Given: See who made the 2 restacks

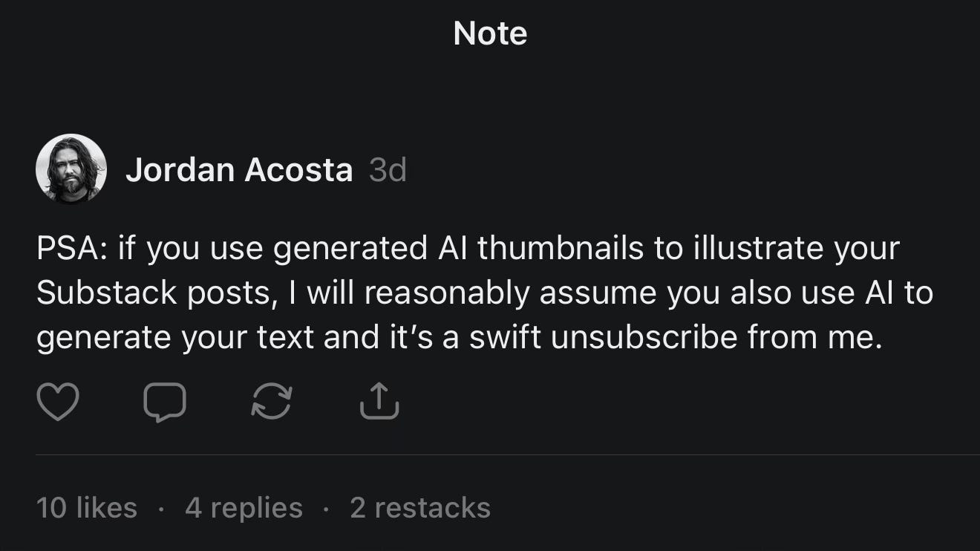Looking at the screenshot, I should tap(419, 507).
